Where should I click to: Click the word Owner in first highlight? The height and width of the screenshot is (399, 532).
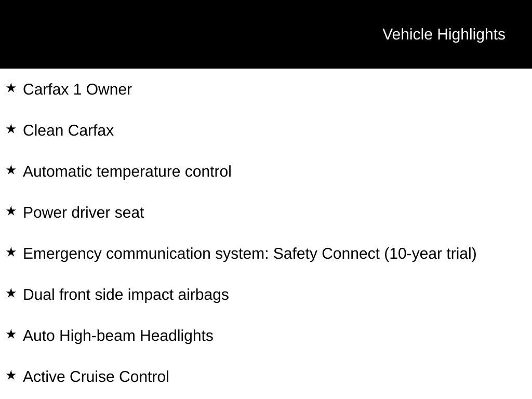[x=109, y=89]
